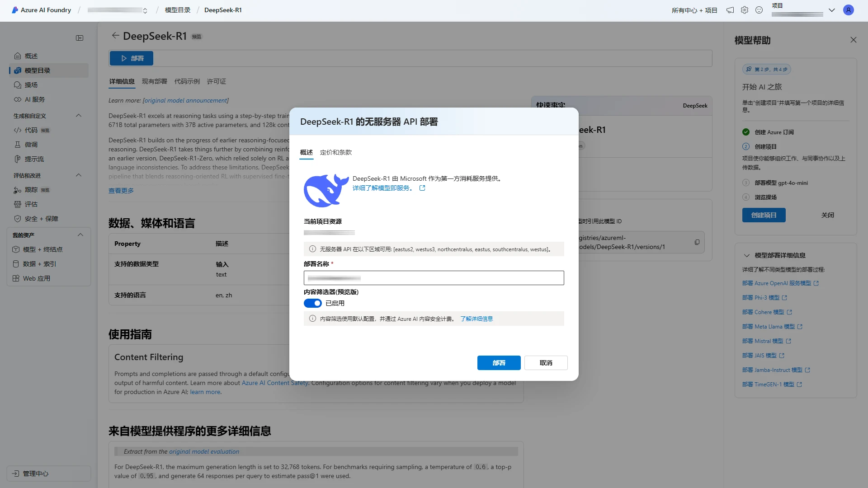The width and height of the screenshot is (868, 488).
Task: Open the 项目 selector dropdown
Action: 832,10
